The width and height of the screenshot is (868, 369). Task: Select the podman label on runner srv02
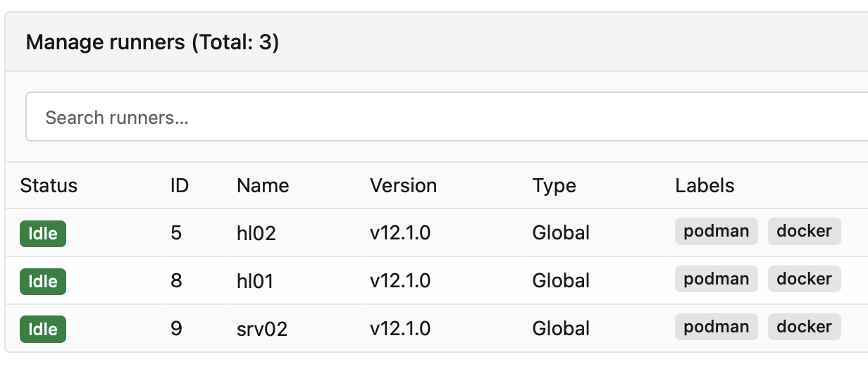pyautogui.click(x=716, y=327)
